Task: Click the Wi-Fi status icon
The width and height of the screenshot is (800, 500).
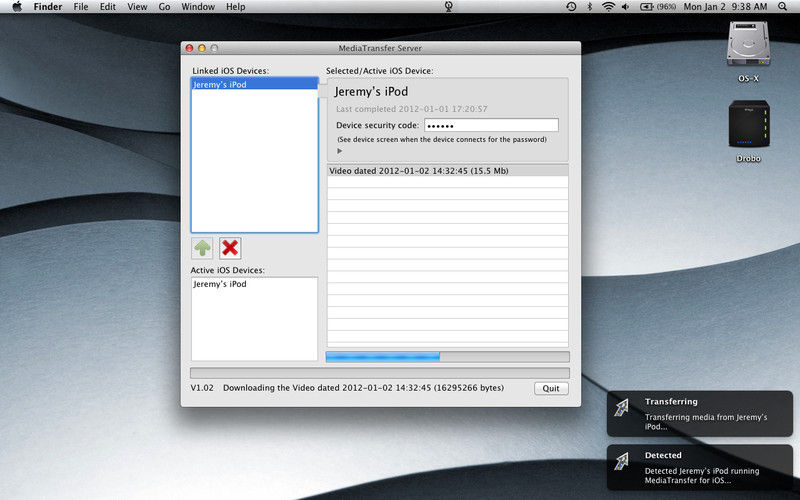Action: click(608, 7)
